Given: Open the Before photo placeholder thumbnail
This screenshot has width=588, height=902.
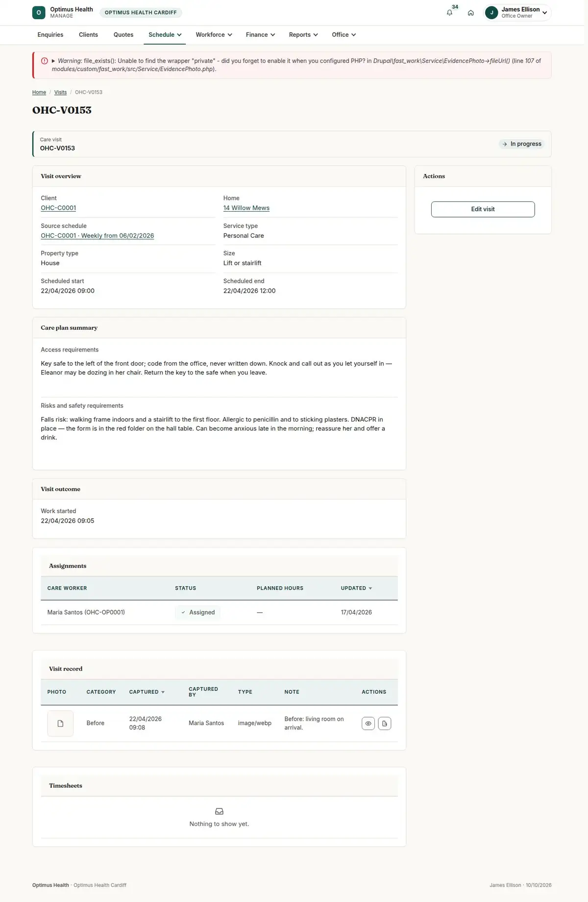Looking at the screenshot, I should point(60,724).
